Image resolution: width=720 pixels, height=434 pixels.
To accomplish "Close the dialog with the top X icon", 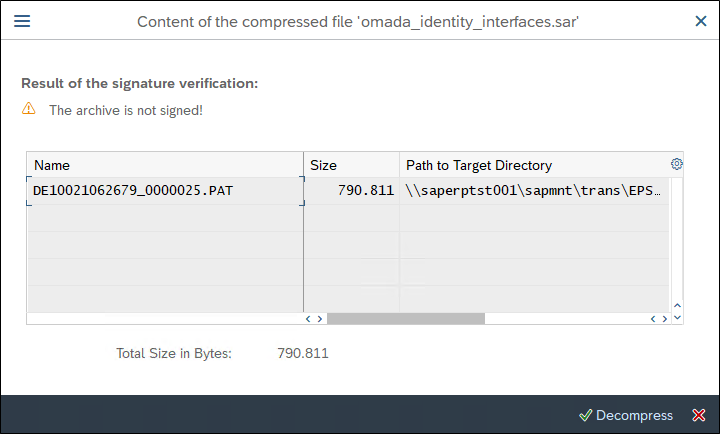I will pyautogui.click(x=701, y=21).
